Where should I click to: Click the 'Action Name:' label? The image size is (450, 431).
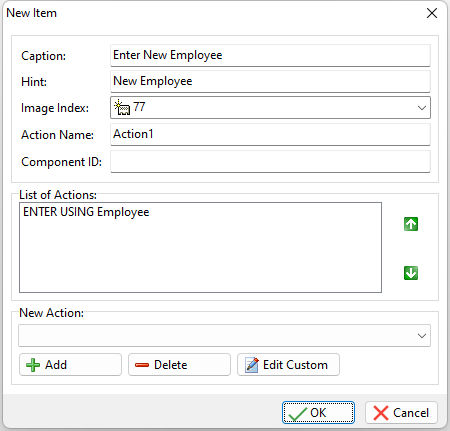pos(57,135)
